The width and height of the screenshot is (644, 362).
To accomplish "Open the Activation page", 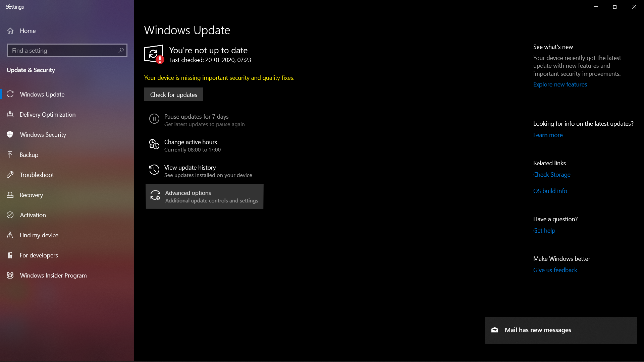I will pyautogui.click(x=67, y=215).
